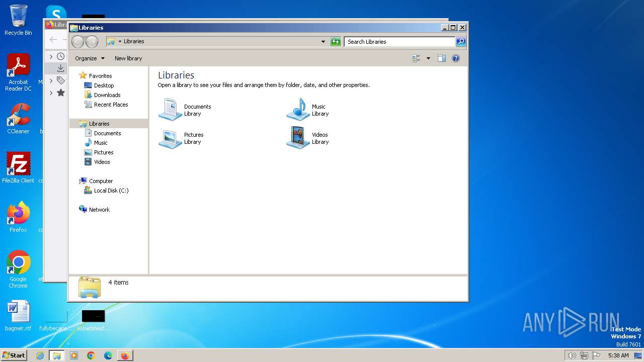Select Videos in navigation tree
This screenshot has width=644, height=362.
(x=102, y=162)
